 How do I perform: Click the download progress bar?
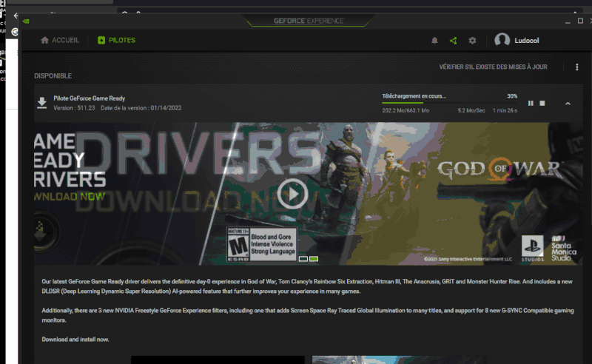[449, 103]
